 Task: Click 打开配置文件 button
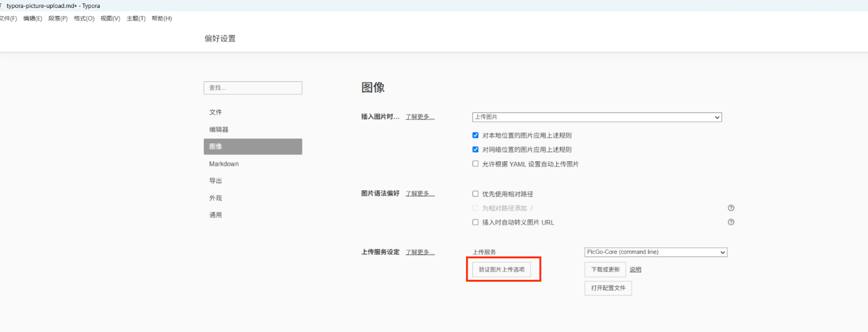point(608,288)
